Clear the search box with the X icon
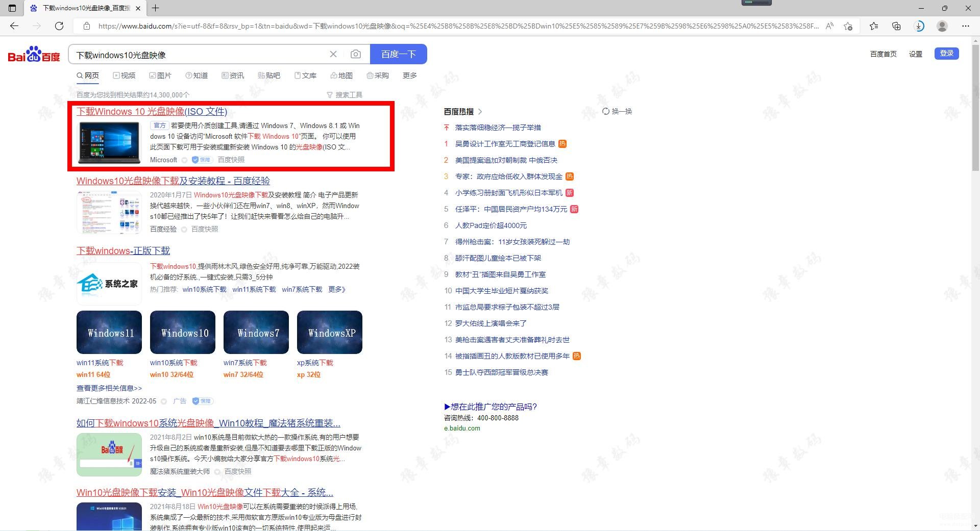Viewport: 980px width, 531px height. (x=333, y=54)
